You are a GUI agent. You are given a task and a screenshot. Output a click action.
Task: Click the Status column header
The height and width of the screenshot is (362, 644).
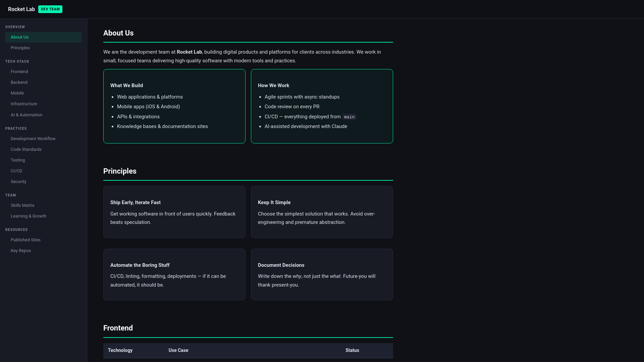pyautogui.click(x=352, y=350)
